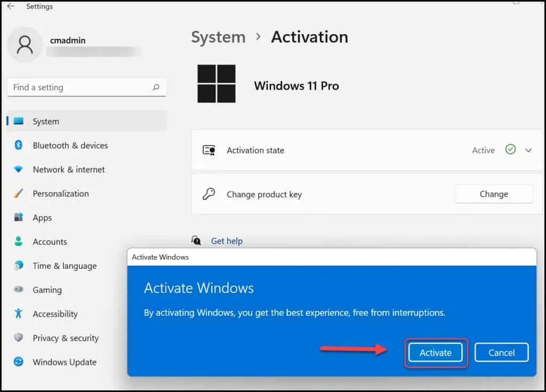Click the Personalization paintbrush icon

[x=19, y=193]
